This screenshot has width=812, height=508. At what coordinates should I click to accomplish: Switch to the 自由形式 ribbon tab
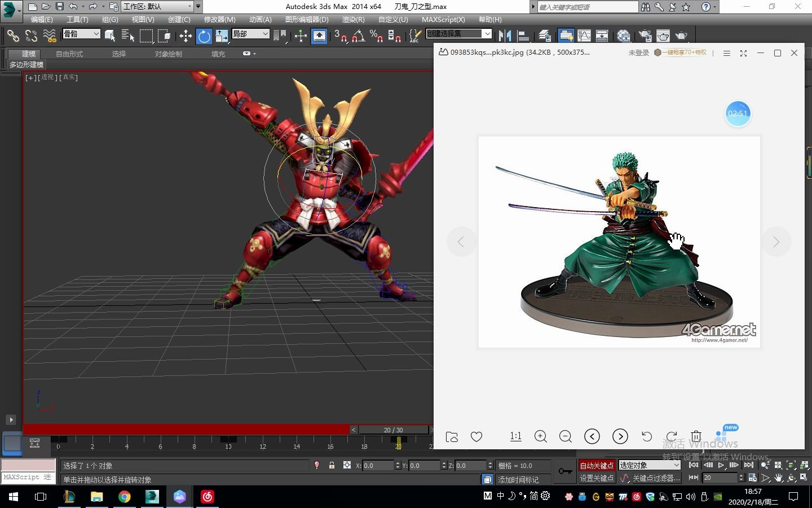pos(69,54)
